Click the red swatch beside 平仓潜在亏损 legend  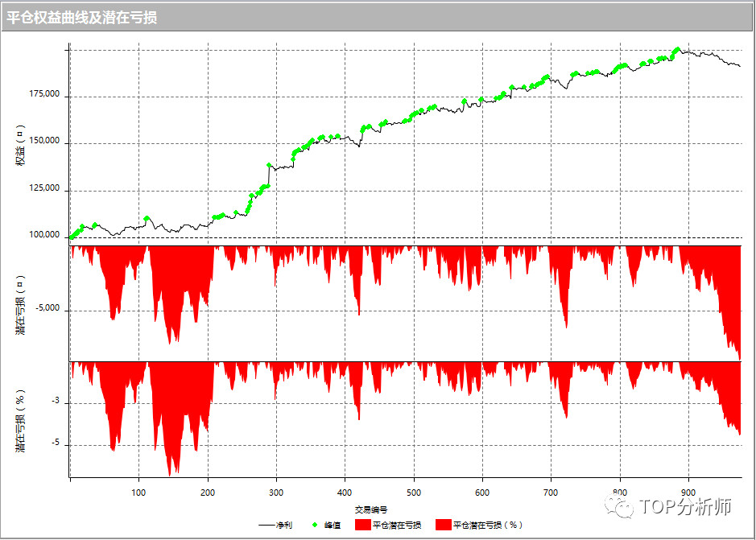361,525
